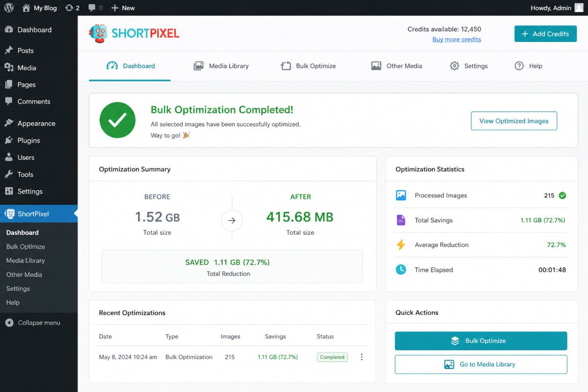Switch to the Other Media tab
588x392 pixels.
pyautogui.click(x=397, y=66)
